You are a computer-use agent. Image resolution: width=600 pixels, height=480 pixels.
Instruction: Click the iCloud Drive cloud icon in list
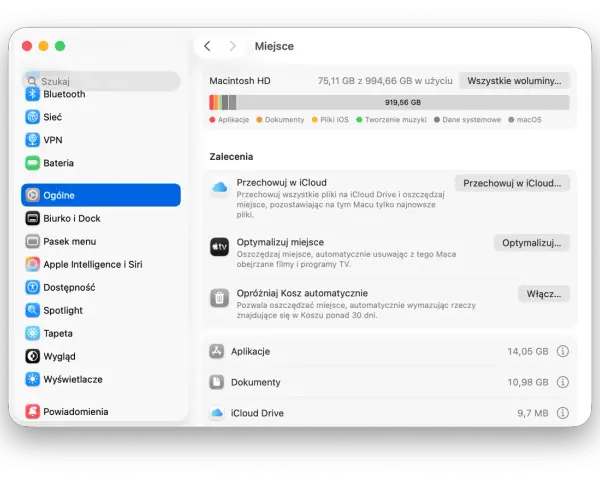tap(217, 413)
